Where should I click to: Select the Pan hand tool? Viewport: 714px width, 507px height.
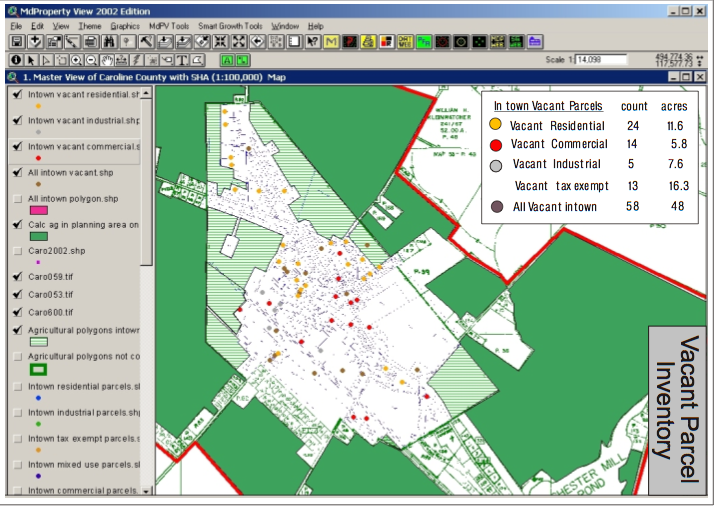[107, 60]
